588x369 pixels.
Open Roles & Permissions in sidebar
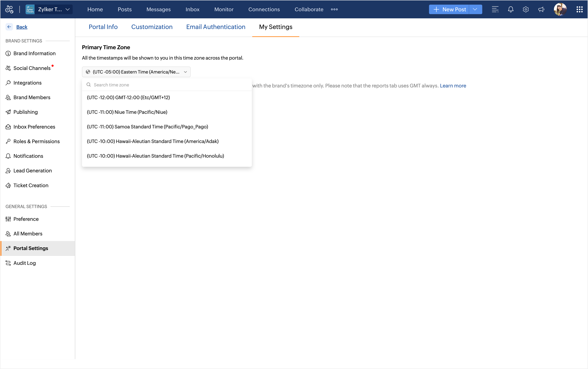click(x=36, y=141)
